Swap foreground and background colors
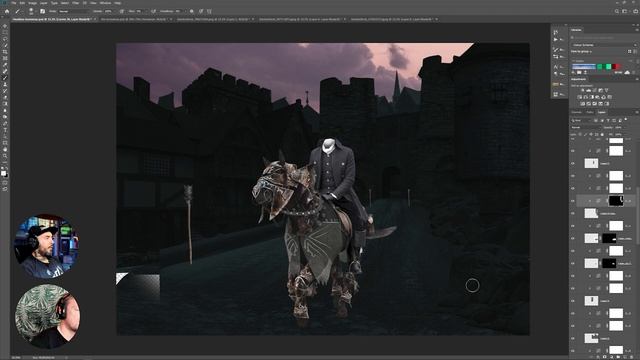 [7, 168]
